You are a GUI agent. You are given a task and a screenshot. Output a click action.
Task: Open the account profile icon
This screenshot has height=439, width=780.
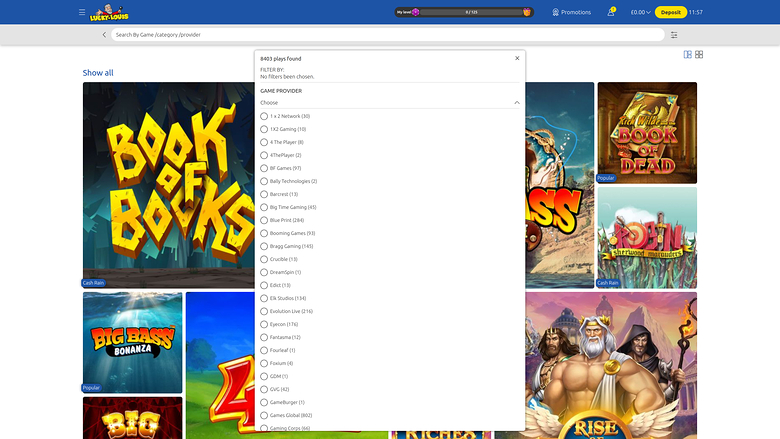(x=611, y=12)
